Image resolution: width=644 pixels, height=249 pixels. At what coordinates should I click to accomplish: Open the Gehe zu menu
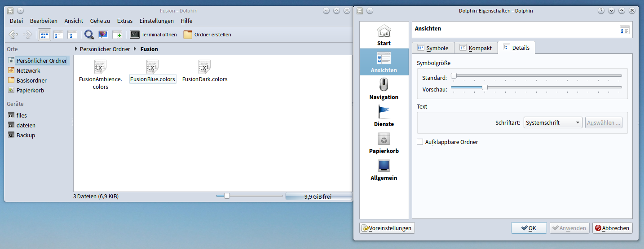point(100,21)
